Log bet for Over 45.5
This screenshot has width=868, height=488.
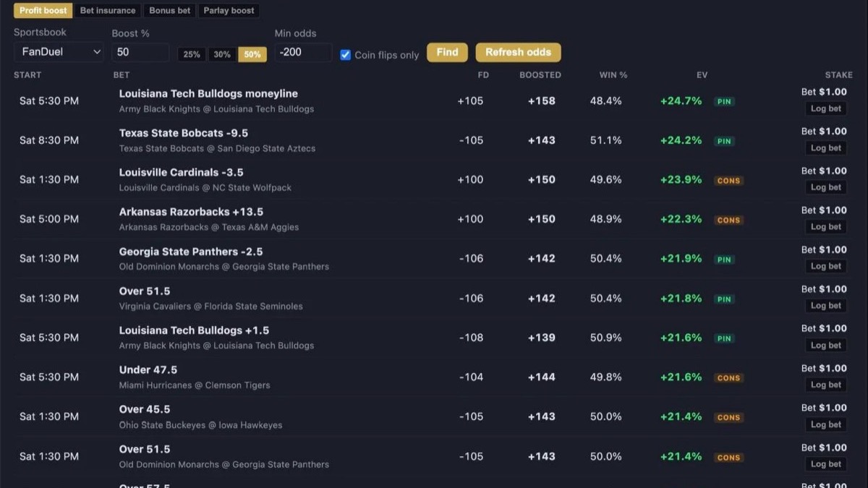[825, 424]
